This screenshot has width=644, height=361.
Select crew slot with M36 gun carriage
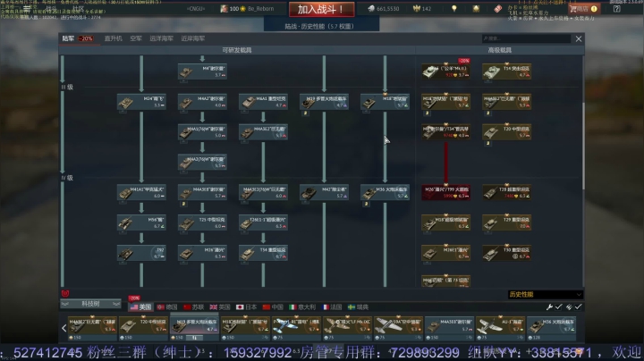551,328
